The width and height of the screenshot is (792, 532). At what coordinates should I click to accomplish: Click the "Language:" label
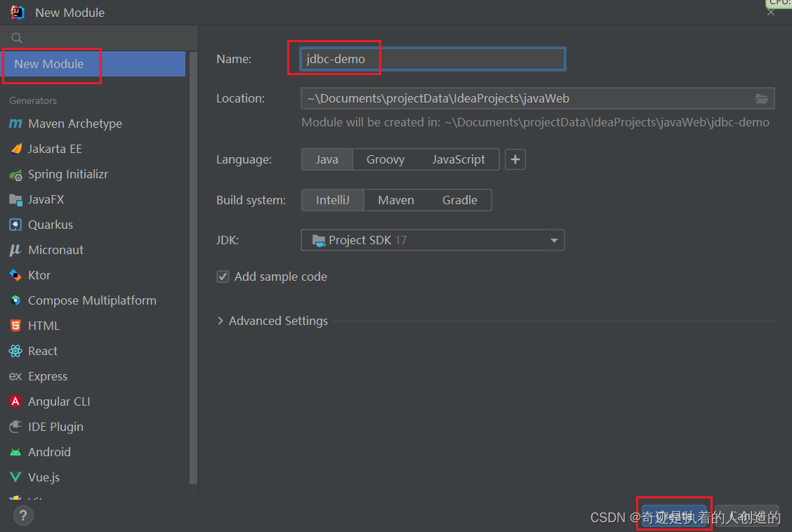point(244,159)
